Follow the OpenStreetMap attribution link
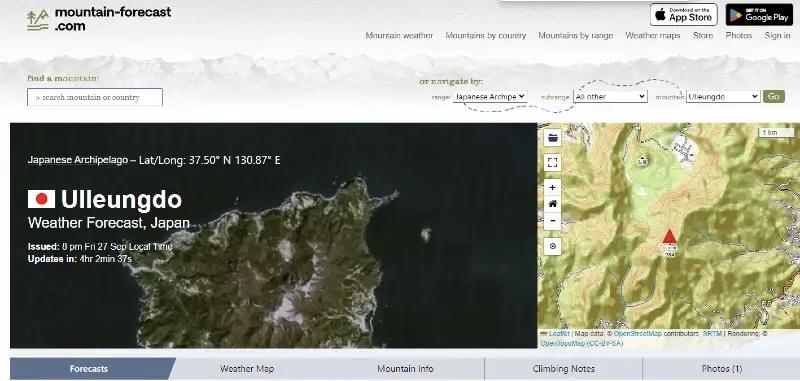800x381 pixels. [x=637, y=334]
